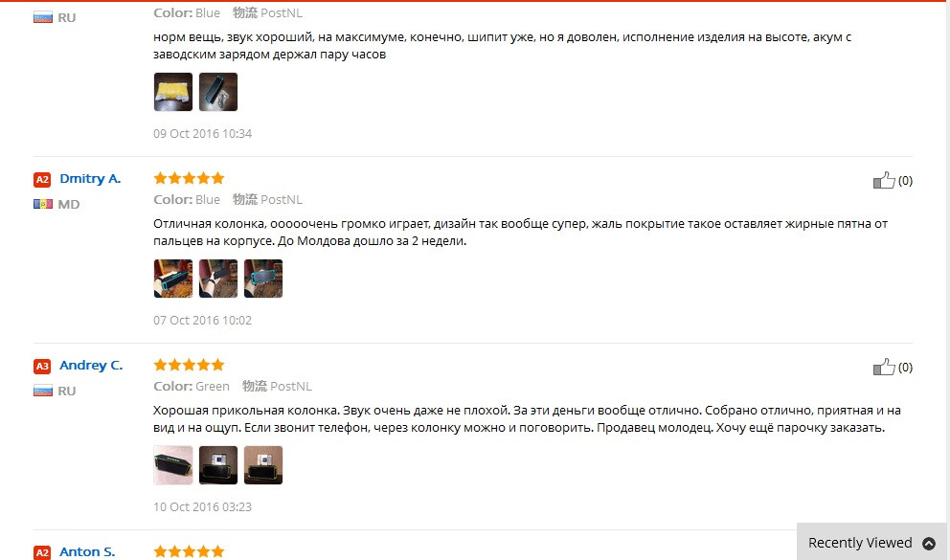
Task: Open Anton S.'s profile link
Action: [x=87, y=551]
